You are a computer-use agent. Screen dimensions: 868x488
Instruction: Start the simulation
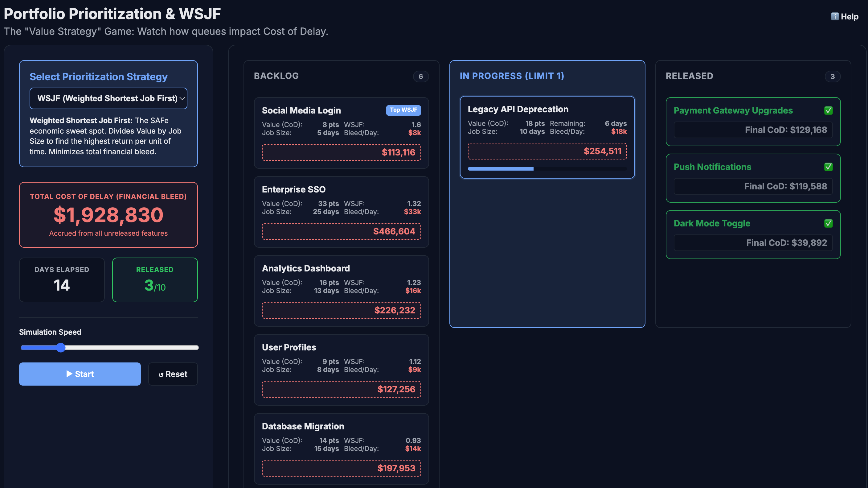[80, 374]
